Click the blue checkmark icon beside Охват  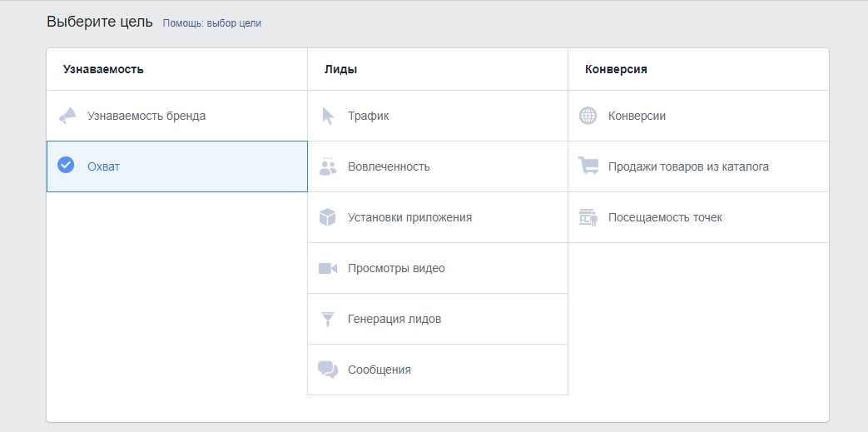[x=66, y=165]
